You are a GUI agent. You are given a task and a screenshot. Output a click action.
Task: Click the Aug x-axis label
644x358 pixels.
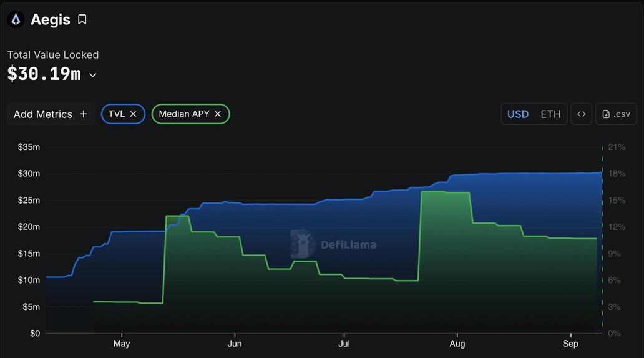pos(457,344)
